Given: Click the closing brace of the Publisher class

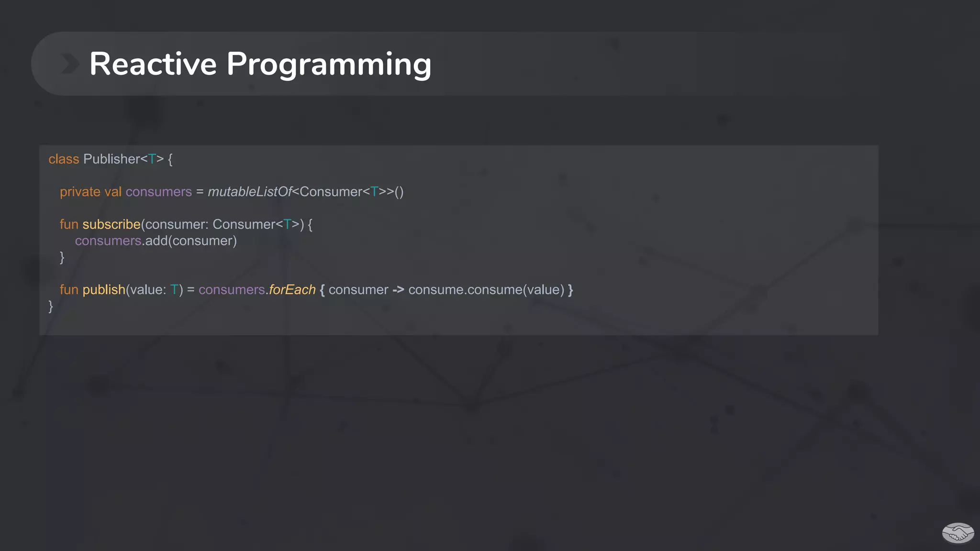Looking at the screenshot, I should point(51,306).
